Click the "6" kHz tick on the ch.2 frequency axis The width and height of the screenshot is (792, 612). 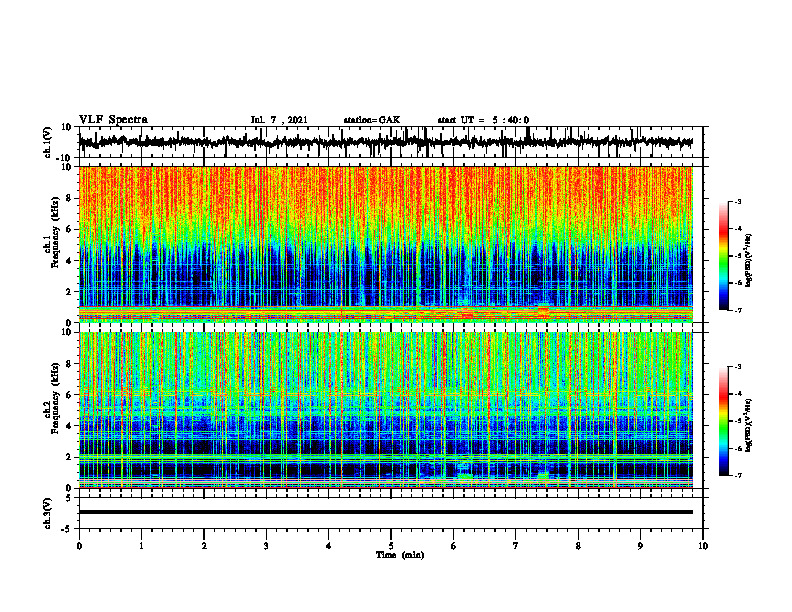coord(70,395)
